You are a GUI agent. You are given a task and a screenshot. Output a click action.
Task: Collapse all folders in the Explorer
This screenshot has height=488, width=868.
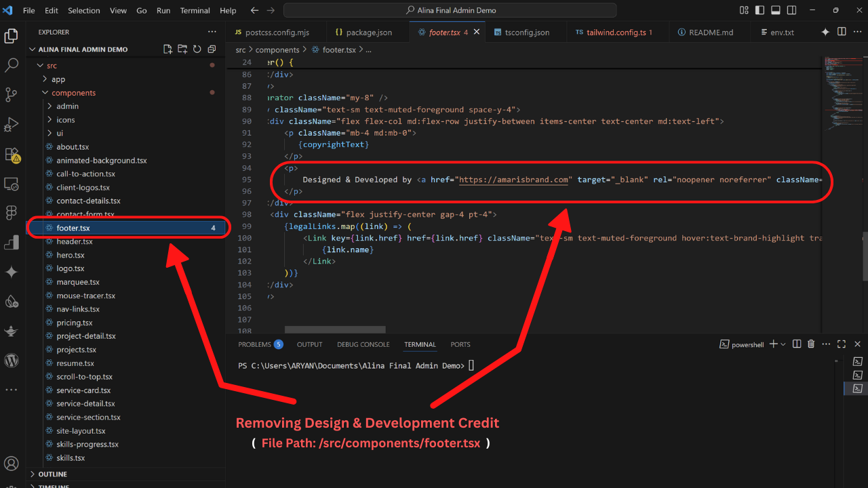tap(211, 49)
